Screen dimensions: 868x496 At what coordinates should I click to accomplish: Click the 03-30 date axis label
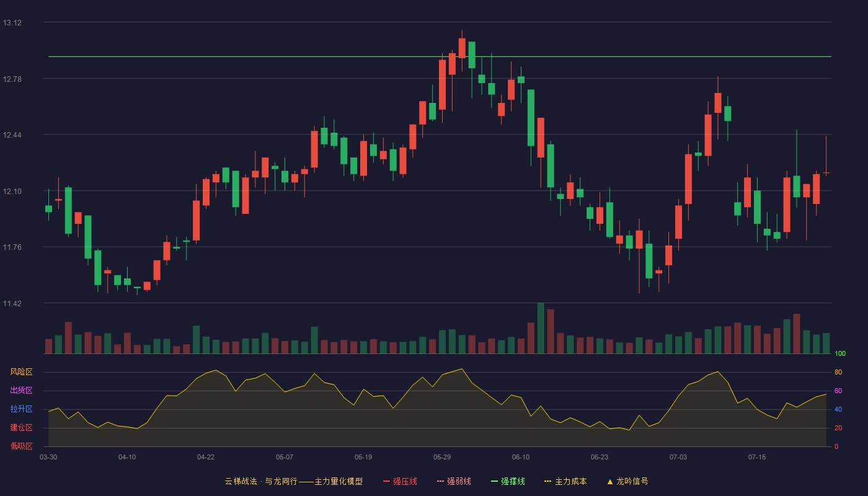click(x=48, y=457)
